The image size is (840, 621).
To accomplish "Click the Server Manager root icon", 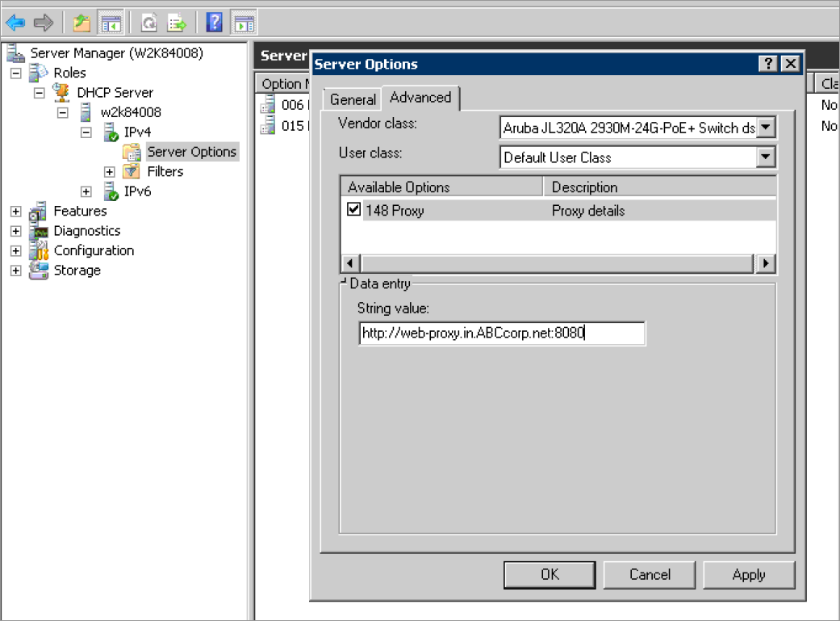I will (x=15, y=53).
